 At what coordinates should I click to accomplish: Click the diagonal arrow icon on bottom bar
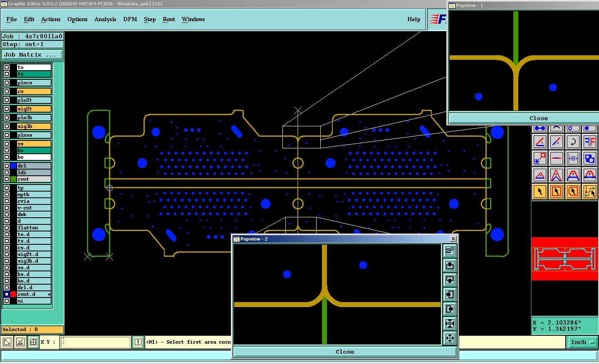pos(7,342)
